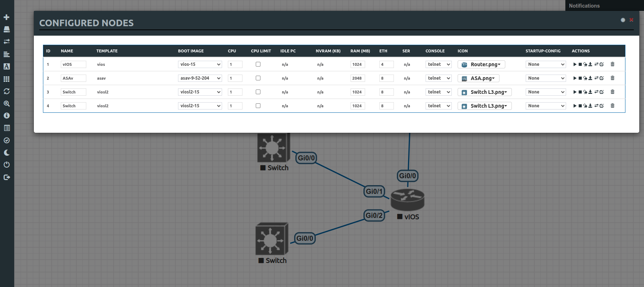
Task: Tick CPU limit checkbox for node 4
Action: pyautogui.click(x=258, y=106)
